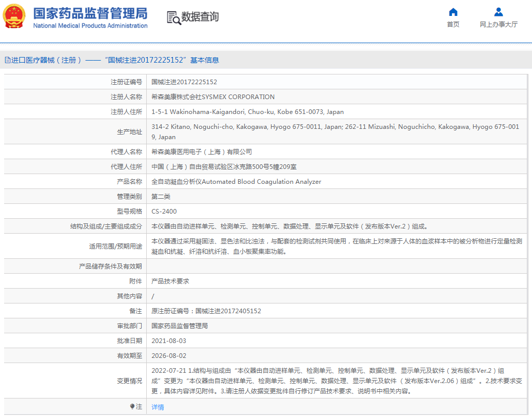Click the national emblem logo icon
The height and width of the screenshot is (418, 532).
(x=14, y=16)
